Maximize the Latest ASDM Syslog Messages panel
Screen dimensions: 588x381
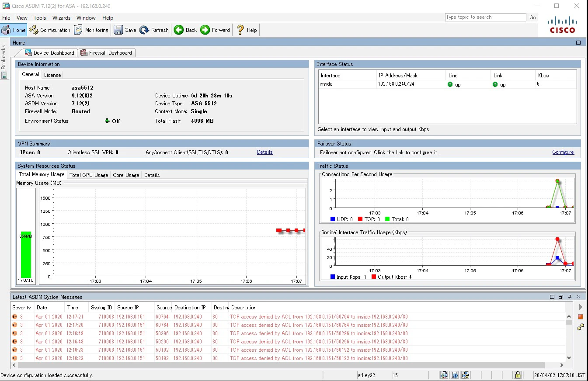click(x=552, y=297)
